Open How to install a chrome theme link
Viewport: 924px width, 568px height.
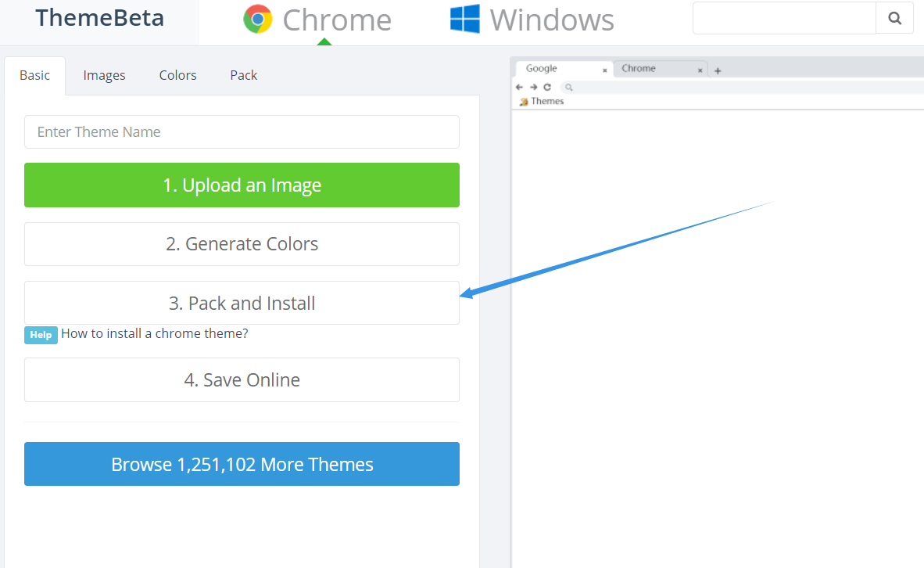coord(155,334)
